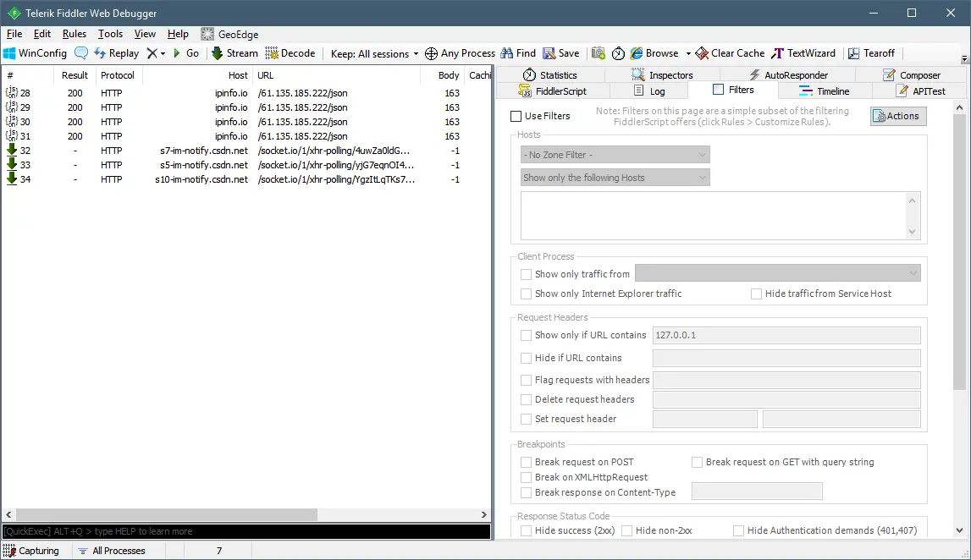Check Show only traffic from
The image size is (971, 560).
click(x=526, y=274)
